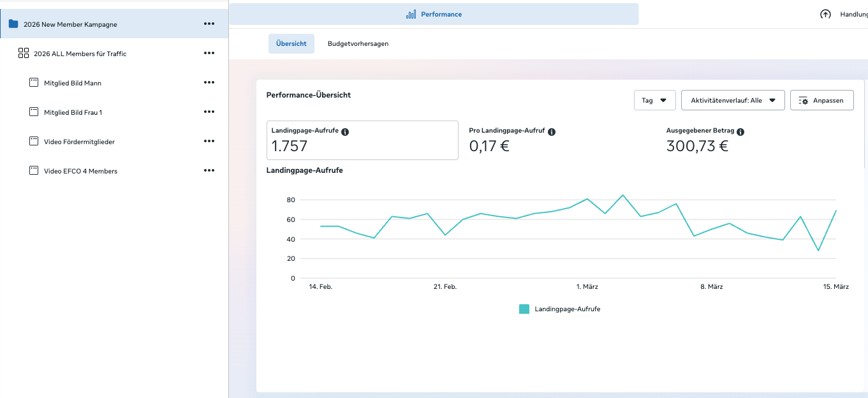This screenshot has height=398, width=868.
Task: Open the Tag time granularity dropdown
Action: point(654,100)
